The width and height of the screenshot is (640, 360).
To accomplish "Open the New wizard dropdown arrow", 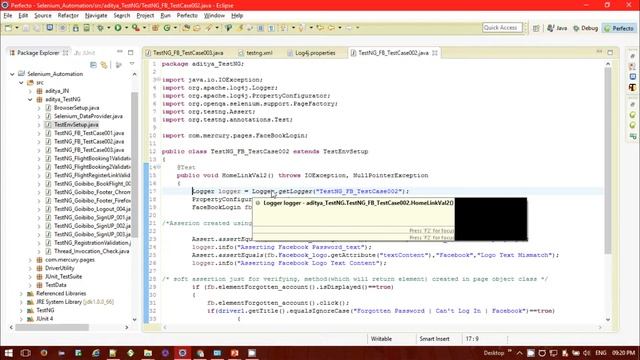I will click(17, 28).
